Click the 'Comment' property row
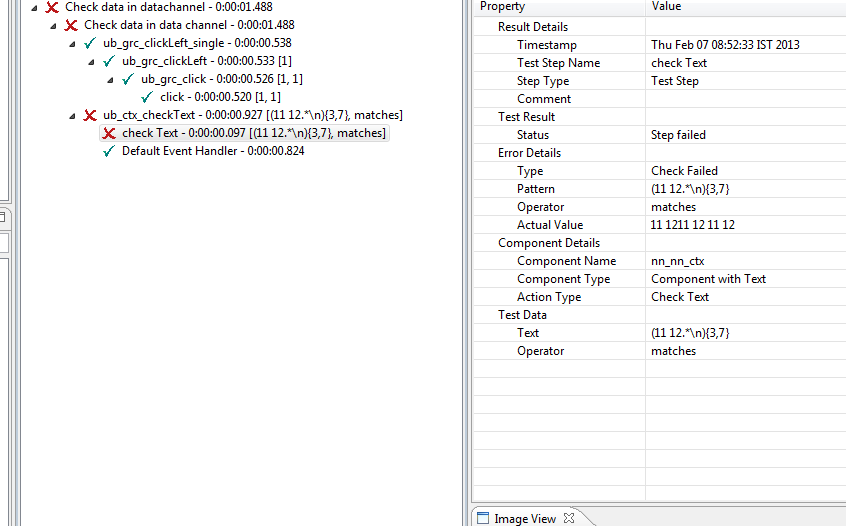Viewport: 846px width, 526px height. (x=544, y=99)
